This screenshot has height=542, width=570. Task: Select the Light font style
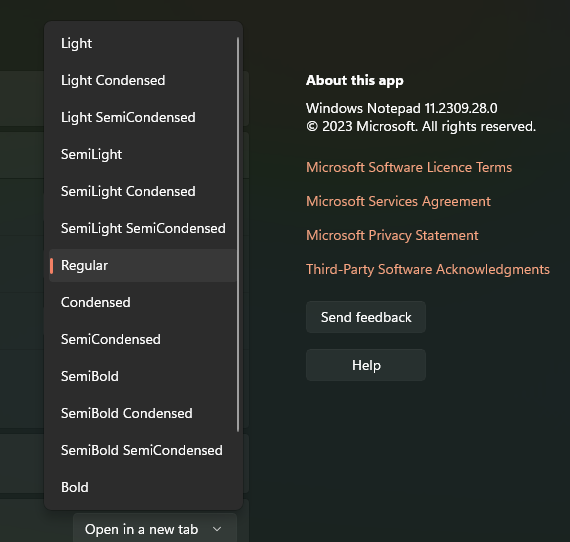143,43
